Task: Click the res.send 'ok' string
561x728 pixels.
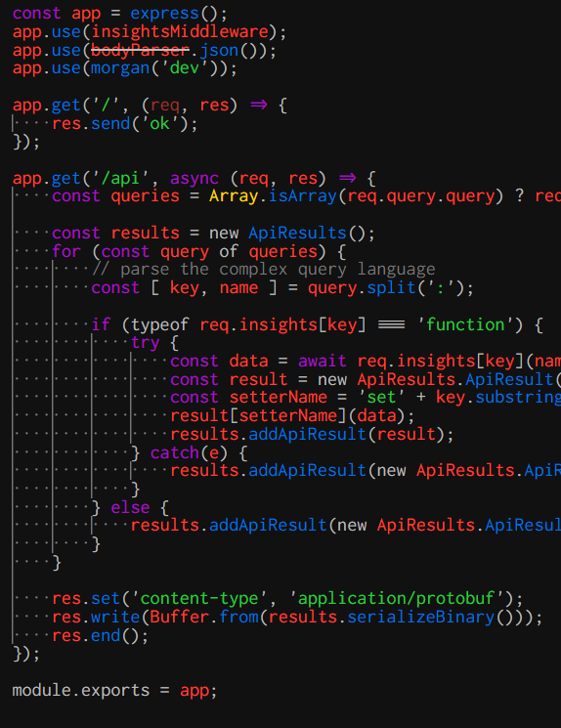Action: point(160,123)
